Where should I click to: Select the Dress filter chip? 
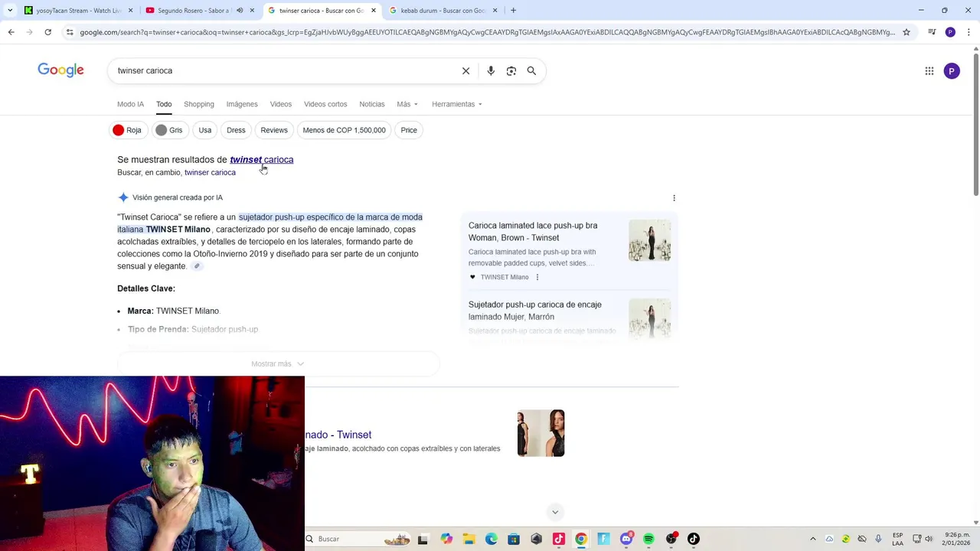236,130
